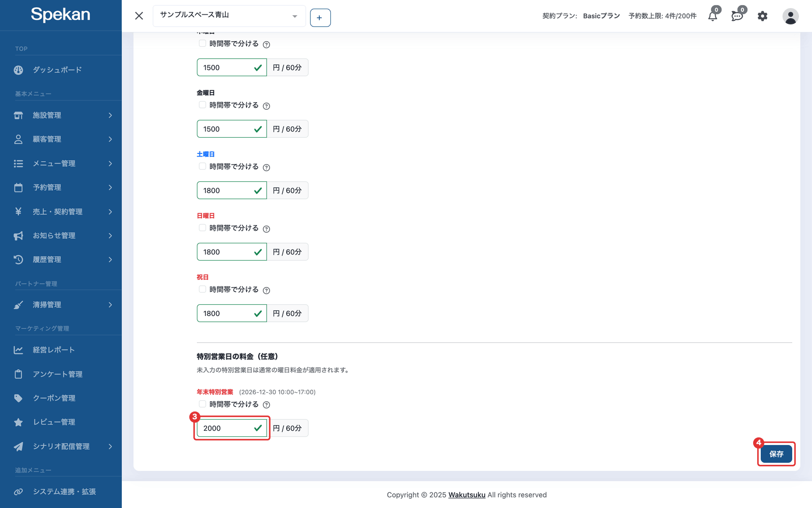The image size is (812, 508).
Task: Open the サンプルスペース青山 space dropdown
Action: point(229,16)
